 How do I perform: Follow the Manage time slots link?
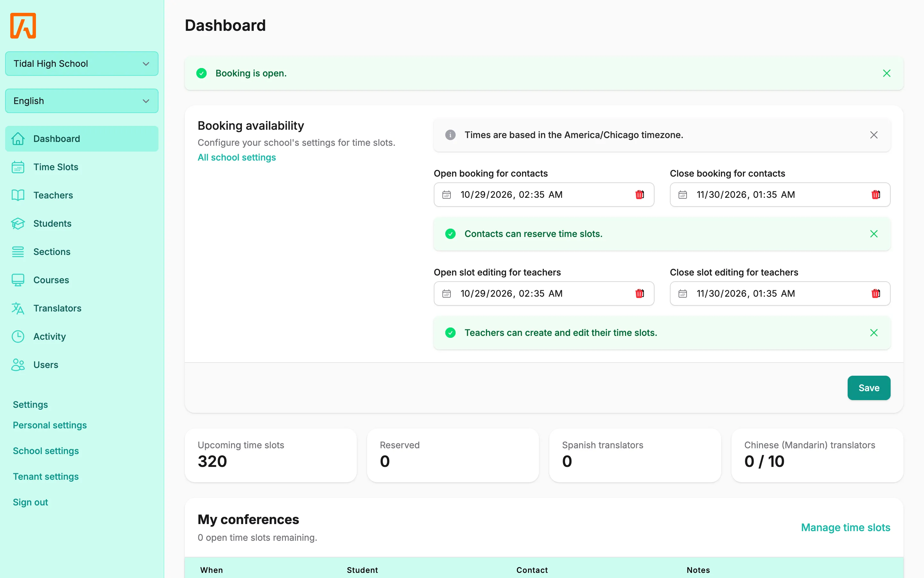[845, 528]
